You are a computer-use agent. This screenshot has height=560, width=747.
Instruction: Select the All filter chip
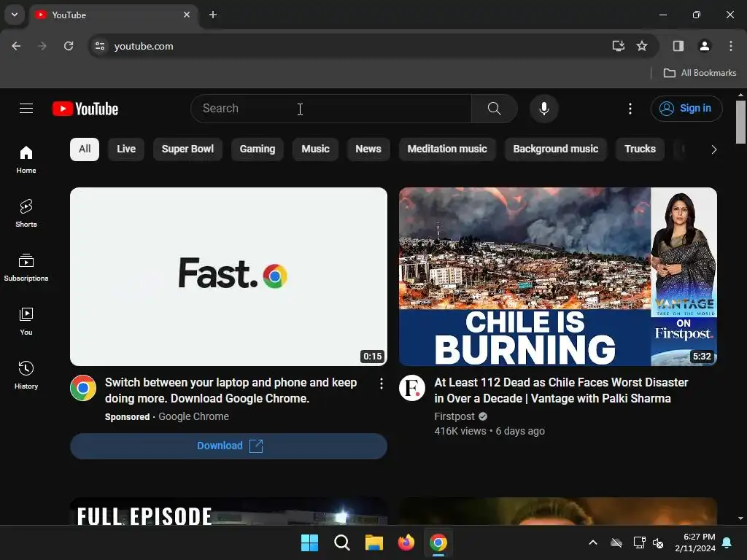pyautogui.click(x=85, y=149)
